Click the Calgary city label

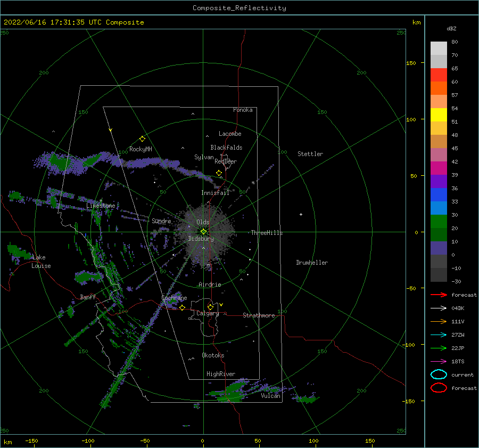coord(208,313)
